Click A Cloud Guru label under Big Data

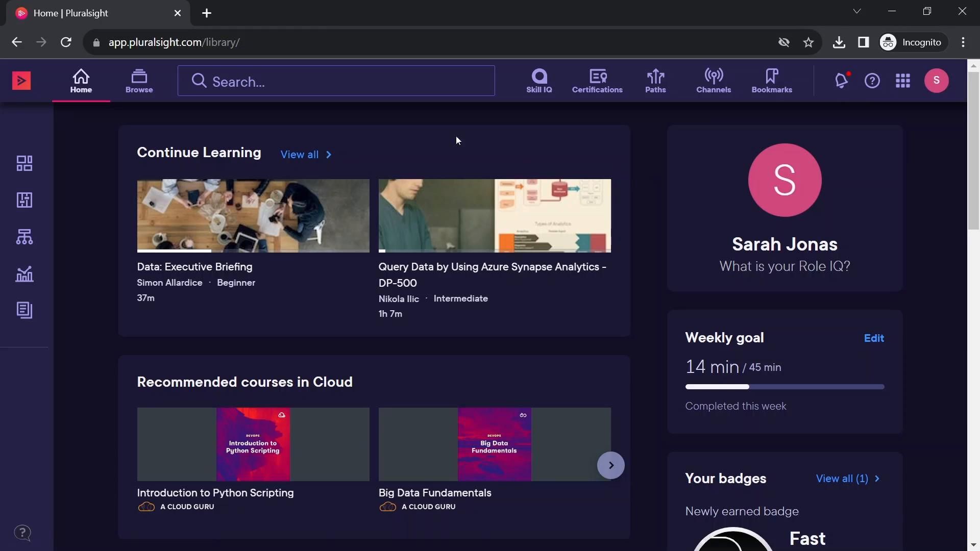click(428, 507)
